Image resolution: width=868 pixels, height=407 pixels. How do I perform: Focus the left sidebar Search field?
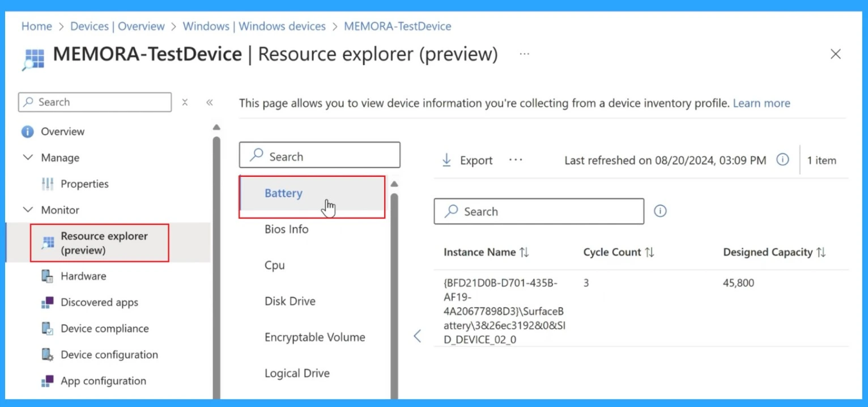[x=95, y=102]
